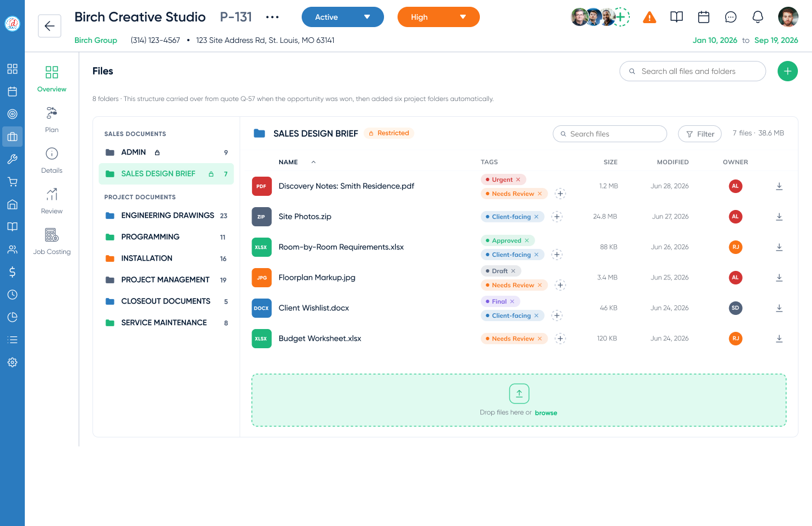Select the Details tab
Viewport: 812px width, 526px height.
point(52,160)
